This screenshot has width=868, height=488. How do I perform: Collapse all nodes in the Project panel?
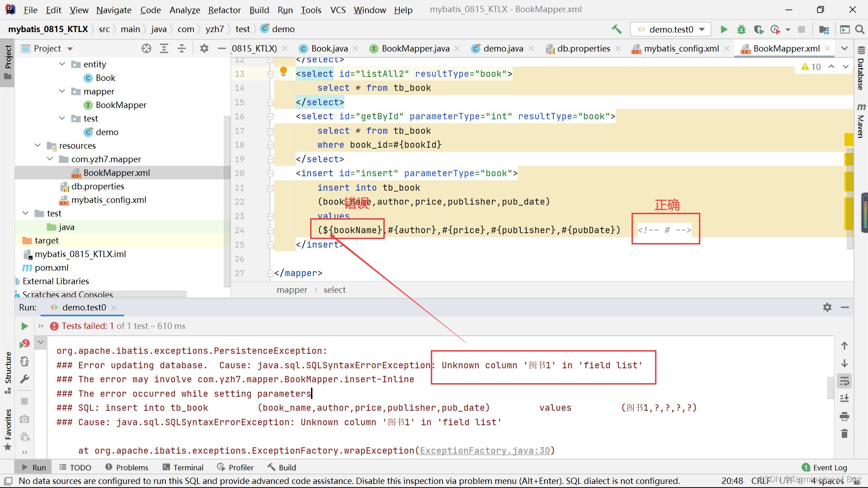182,48
